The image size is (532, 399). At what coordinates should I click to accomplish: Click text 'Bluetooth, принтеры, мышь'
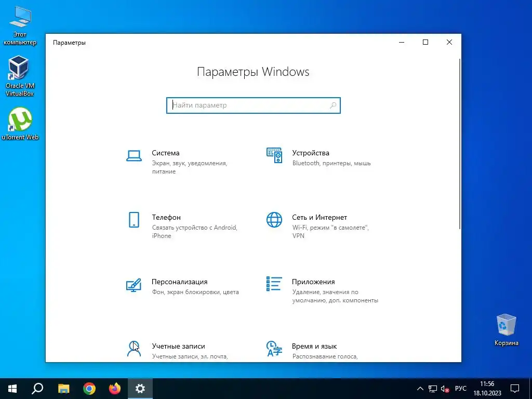[x=331, y=163]
